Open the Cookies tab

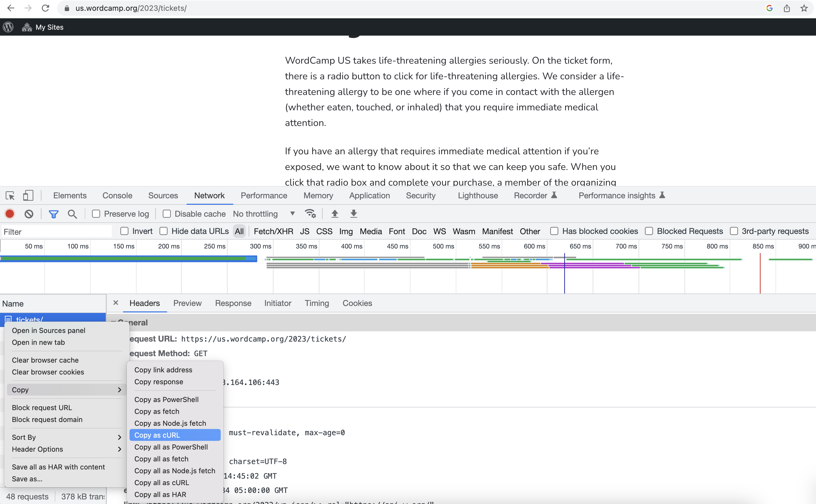(x=357, y=303)
